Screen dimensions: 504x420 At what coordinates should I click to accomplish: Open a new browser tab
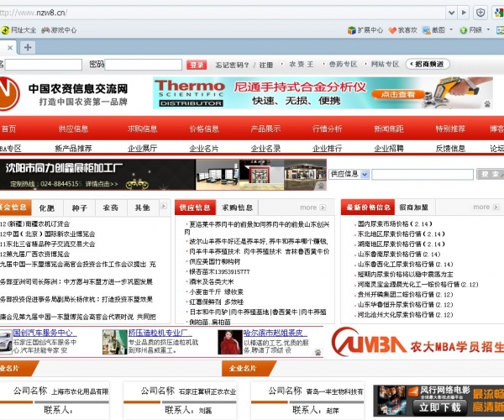28,47
